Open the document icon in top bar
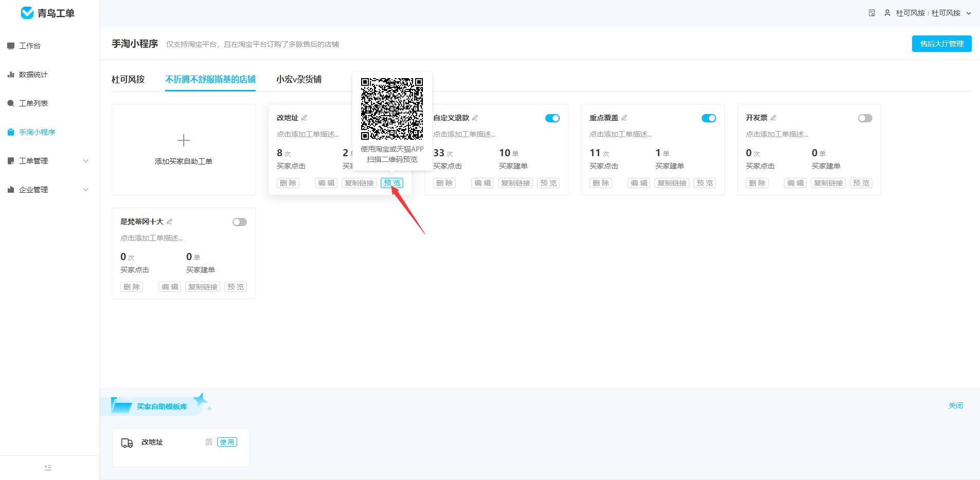This screenshot has height=480, width=980. pyautogui.click(x=872, y=13)
